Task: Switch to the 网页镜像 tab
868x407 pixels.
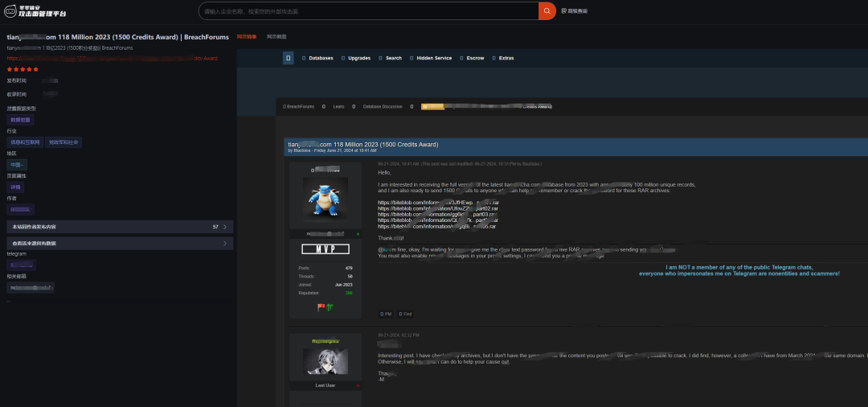Action: [247, 36]
